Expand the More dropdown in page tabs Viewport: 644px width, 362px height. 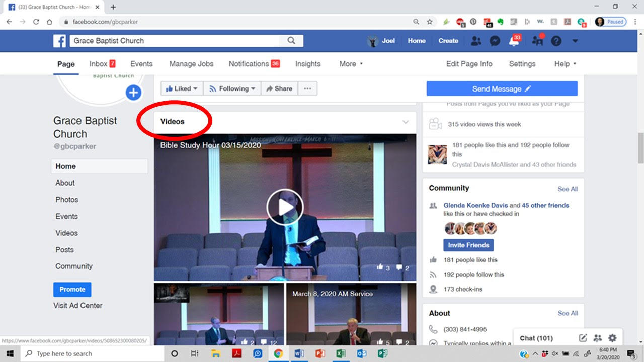(x=351, y=64)
